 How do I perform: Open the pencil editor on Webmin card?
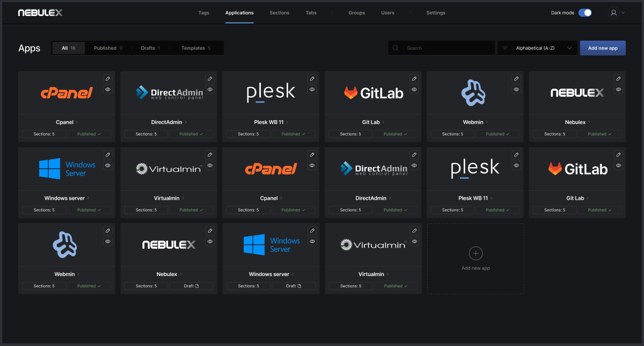point(516,78)
